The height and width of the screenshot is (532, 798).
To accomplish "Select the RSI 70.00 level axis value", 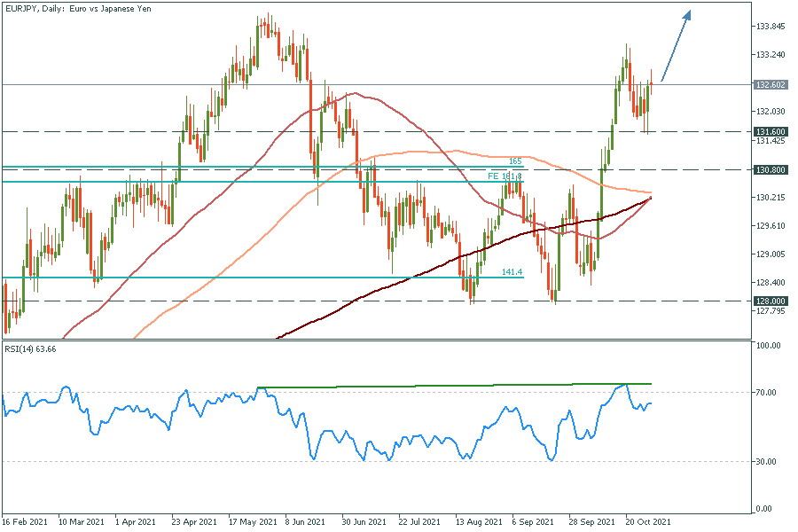I will coord(768,393).
